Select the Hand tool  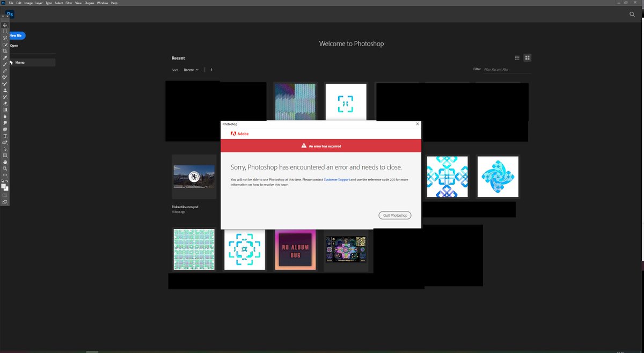[x=5, y=160]
